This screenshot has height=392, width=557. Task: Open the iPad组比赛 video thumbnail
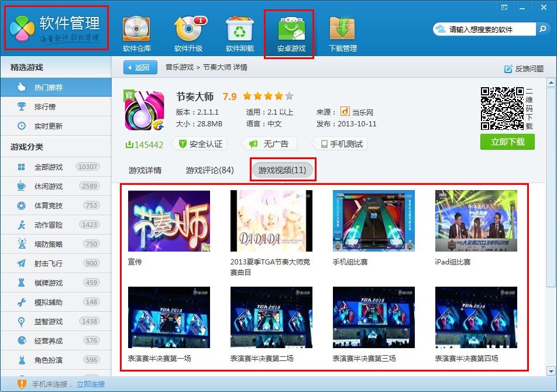pyautogui.click(x=476, y=221)
